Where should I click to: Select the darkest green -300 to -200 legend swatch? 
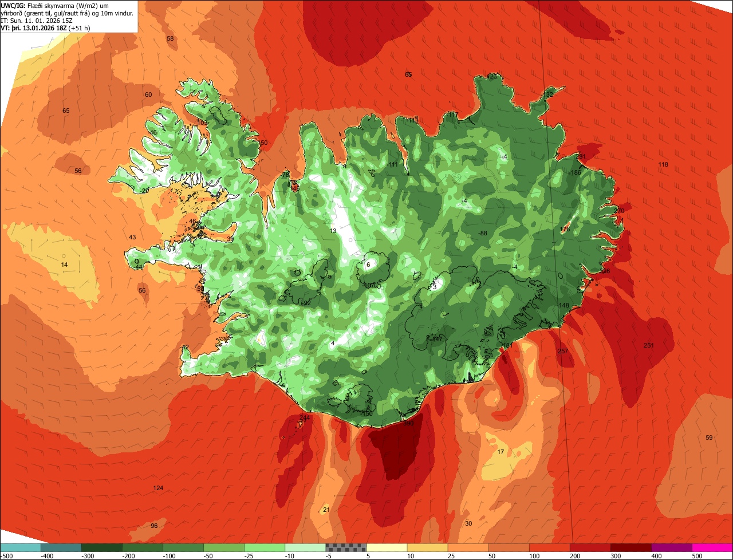click(x=101, y=547)
